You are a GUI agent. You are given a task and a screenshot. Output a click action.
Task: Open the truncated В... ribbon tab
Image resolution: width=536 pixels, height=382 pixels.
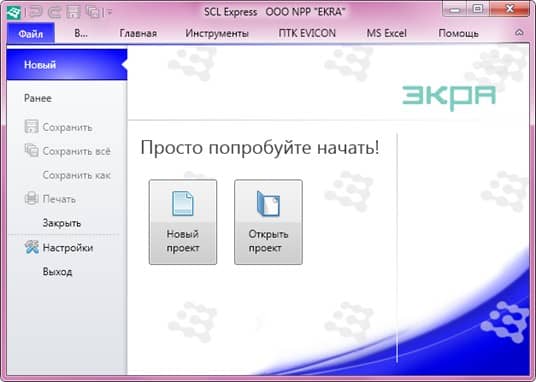[x=81, y=34]
